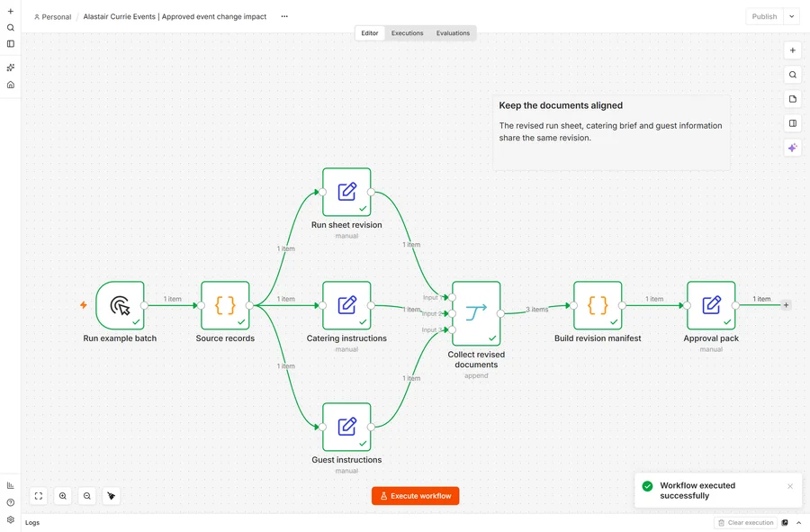
Task: Switch to the Evaluations tab
Action: (x=453, y=33)
